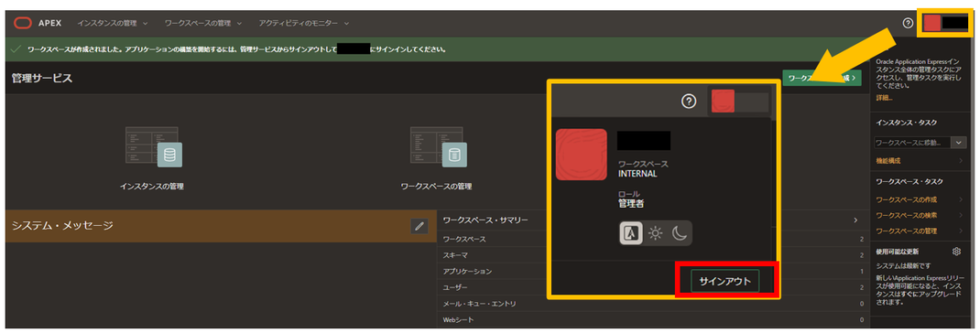Click the 管理サービス page heading
The image size is (980, 333).
[42, 78]
